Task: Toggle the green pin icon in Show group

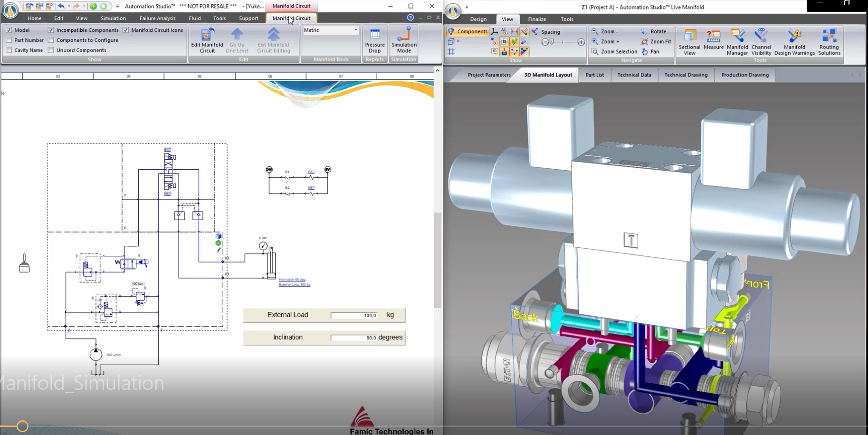Action: (515, 42)
